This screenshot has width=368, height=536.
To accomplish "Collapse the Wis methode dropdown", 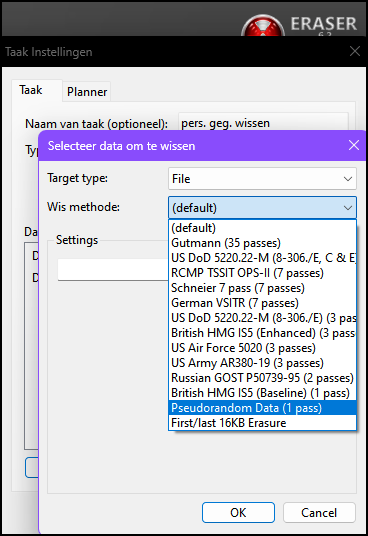I will [x=348, y=208].
